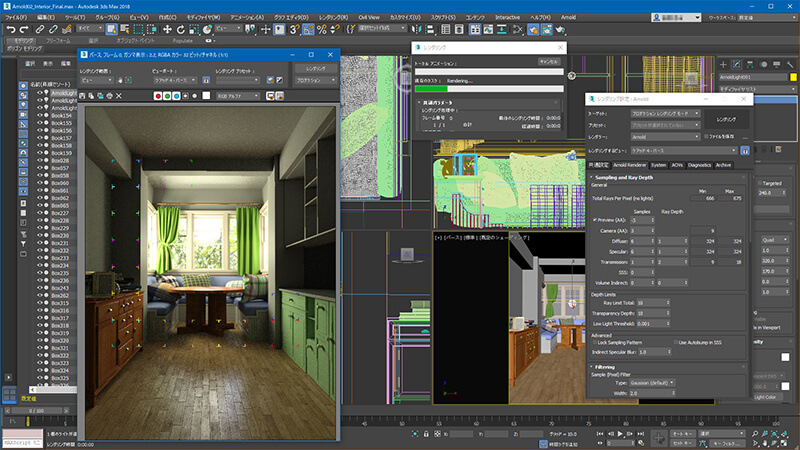Open the Hierarchy panel icon
This screenshot has height=450, width=800.
(x=750, y=65)
